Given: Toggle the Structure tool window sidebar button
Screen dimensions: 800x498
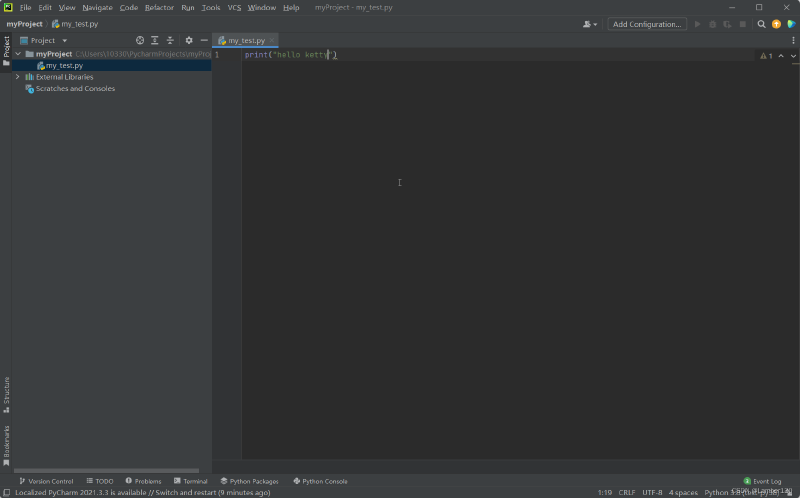Looking at the screenshot, I should coord(6,394).
